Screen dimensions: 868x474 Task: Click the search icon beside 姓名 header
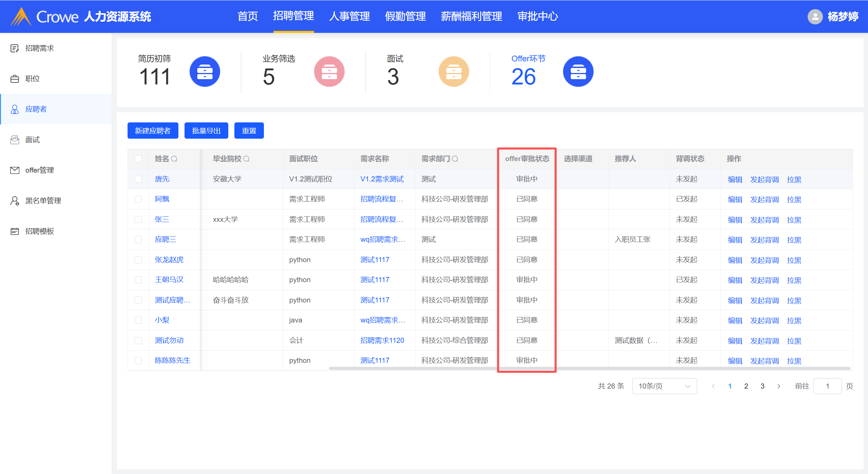click(x=174, y=159)
